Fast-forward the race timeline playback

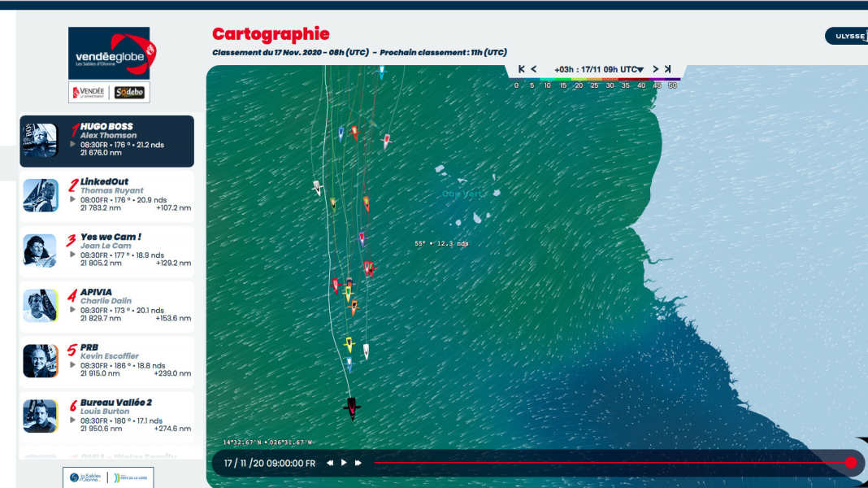pyautogui.click(x=358, y=463)
